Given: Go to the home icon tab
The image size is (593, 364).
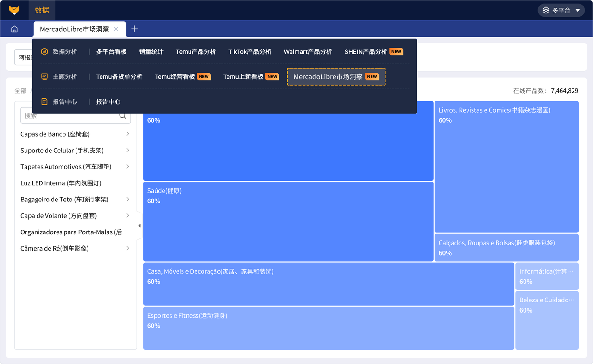Looking at the screenshot, I should [x=14, y=29].
